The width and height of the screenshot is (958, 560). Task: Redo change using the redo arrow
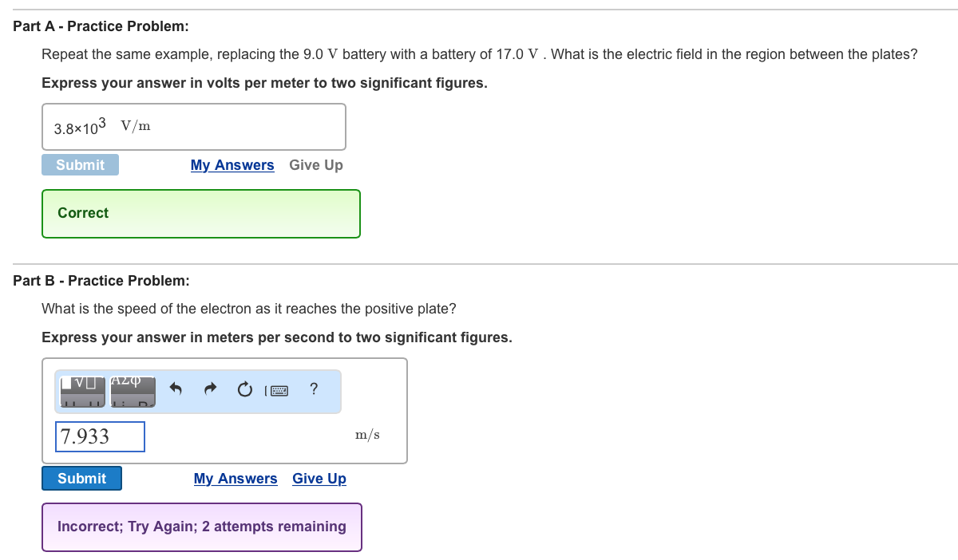[x=209, y=389]
